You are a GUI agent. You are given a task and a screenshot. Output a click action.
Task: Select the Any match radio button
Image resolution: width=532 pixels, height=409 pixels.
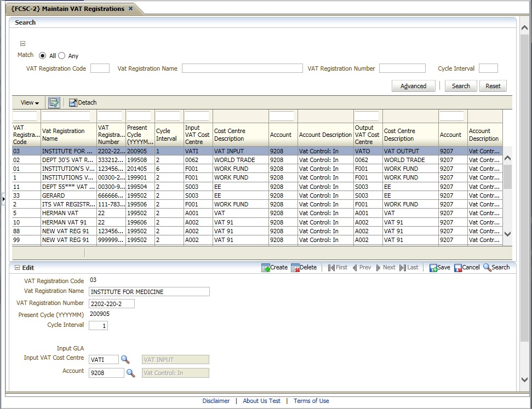(x=61, y=56)
